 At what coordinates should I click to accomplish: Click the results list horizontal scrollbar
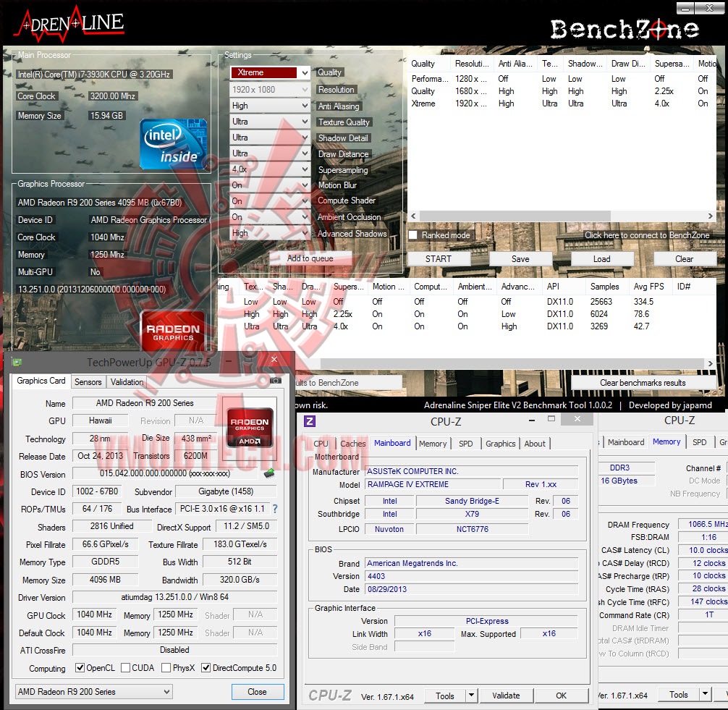(511, 363)
